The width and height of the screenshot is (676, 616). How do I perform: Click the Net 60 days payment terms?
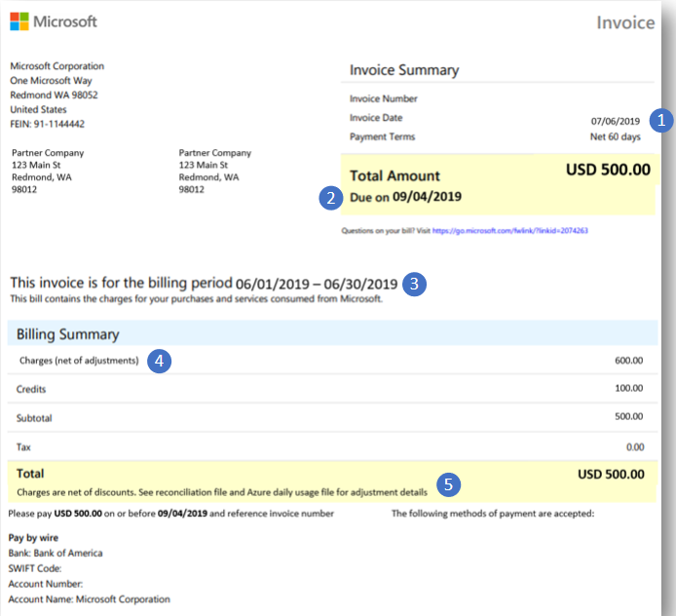coord(618,137)
